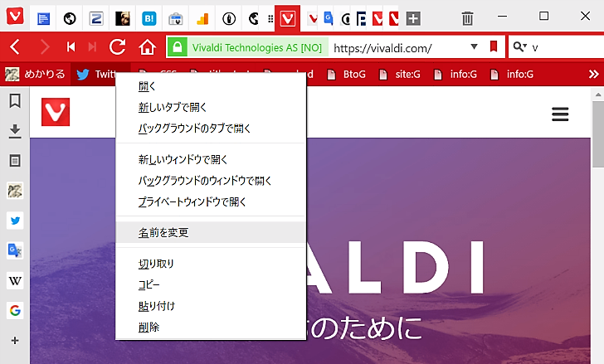Switch to the globe icon tab
This screenshot has height=364, width=604.
tap(70, 18)
